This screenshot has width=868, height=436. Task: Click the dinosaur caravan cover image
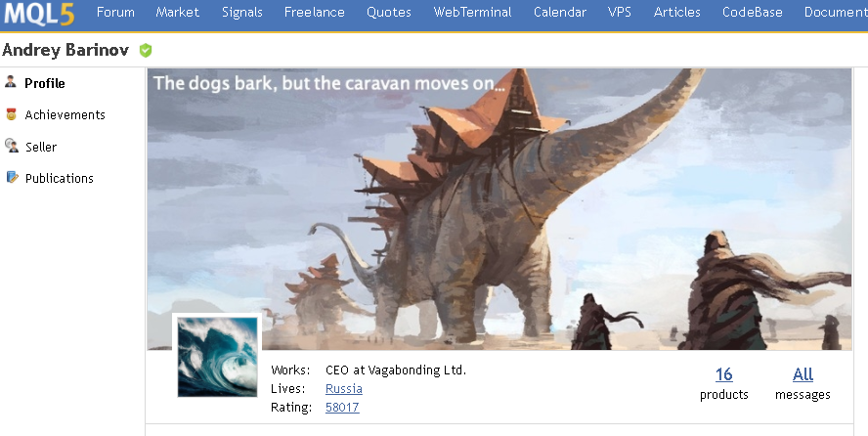[499, 209]
